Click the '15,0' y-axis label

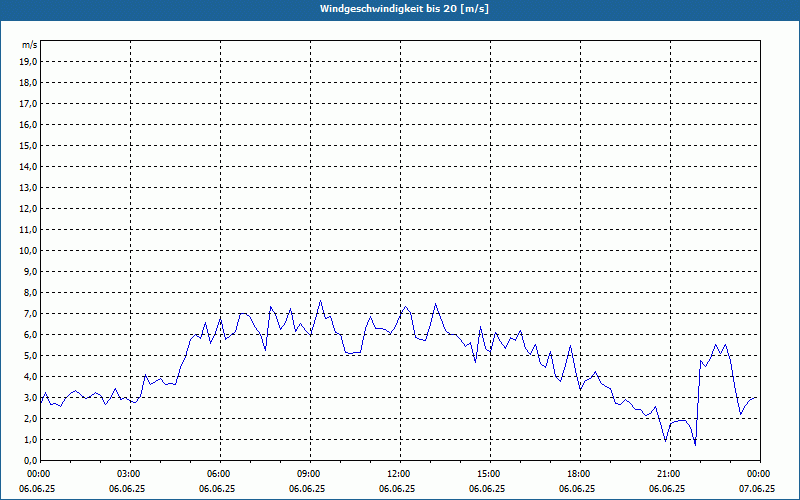(x=28, y=145)
